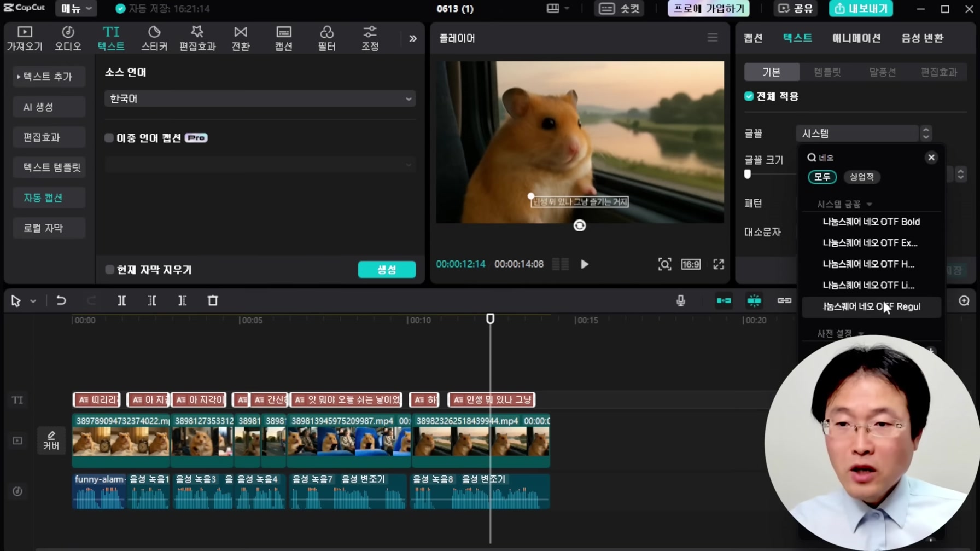This screenshot has height=551, width=980.
Task: Check the 현재 자막 지우기 checkbox
Action: [x=109, y=270]
